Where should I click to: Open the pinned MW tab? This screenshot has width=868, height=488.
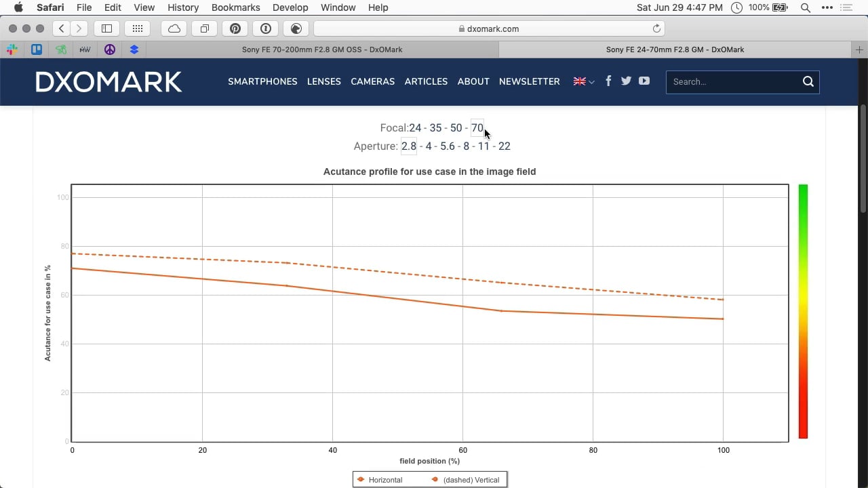point(85,49)
